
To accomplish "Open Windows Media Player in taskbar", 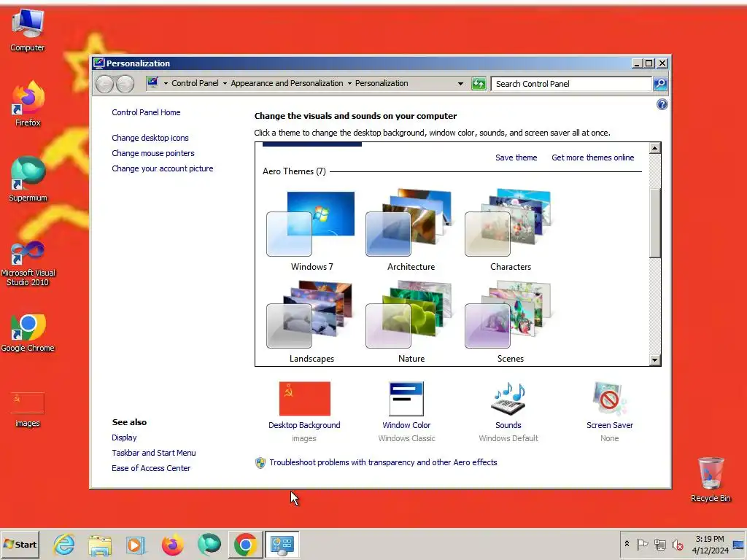I will pos(136,545).
